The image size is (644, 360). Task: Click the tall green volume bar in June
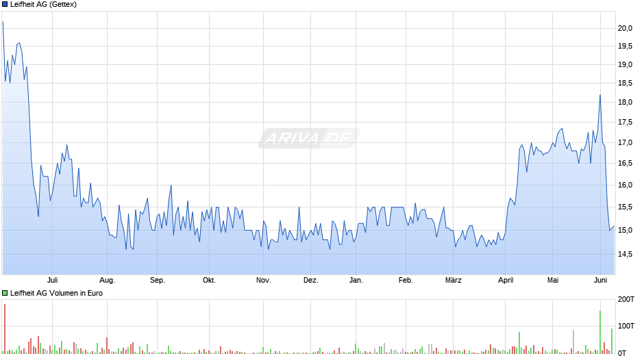click(x=600, y=332)
